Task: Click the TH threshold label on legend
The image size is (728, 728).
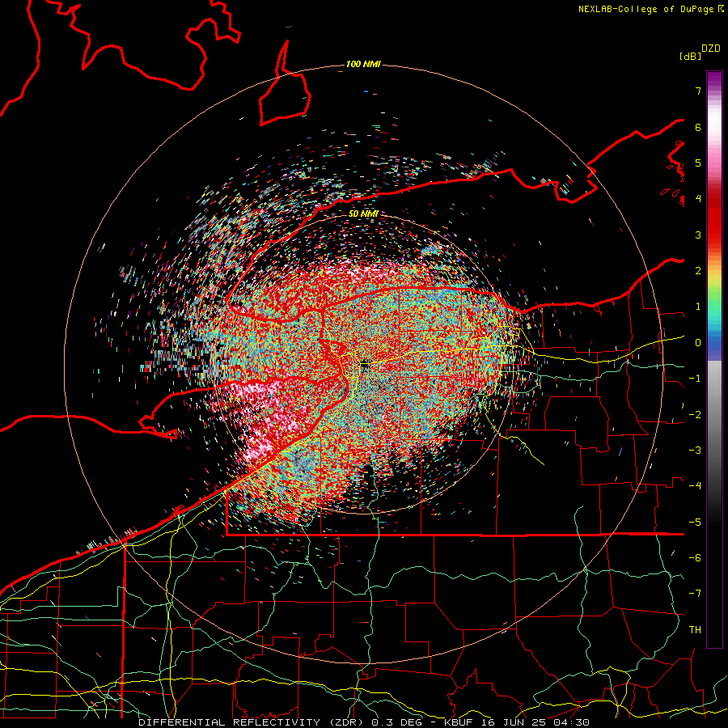Action: (695, 630)
